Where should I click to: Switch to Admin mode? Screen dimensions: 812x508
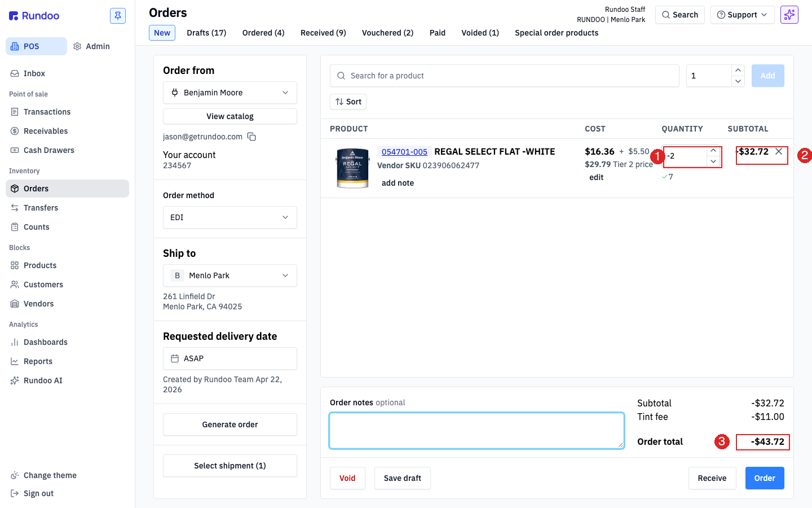click(x=92, y=46)
